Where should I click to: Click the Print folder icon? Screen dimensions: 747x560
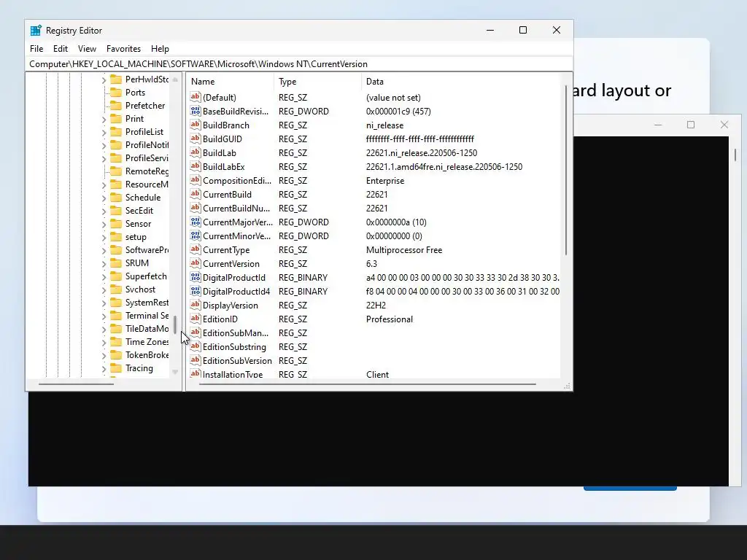(x=116, y=119)
